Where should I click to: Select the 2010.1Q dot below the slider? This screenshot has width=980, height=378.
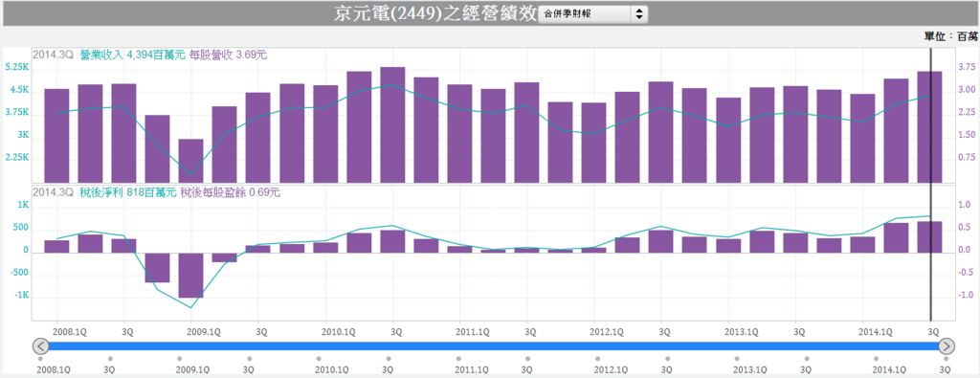point(319,359)
